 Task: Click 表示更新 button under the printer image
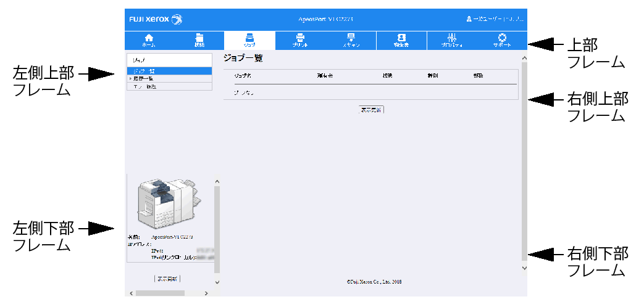click(167, 279)
